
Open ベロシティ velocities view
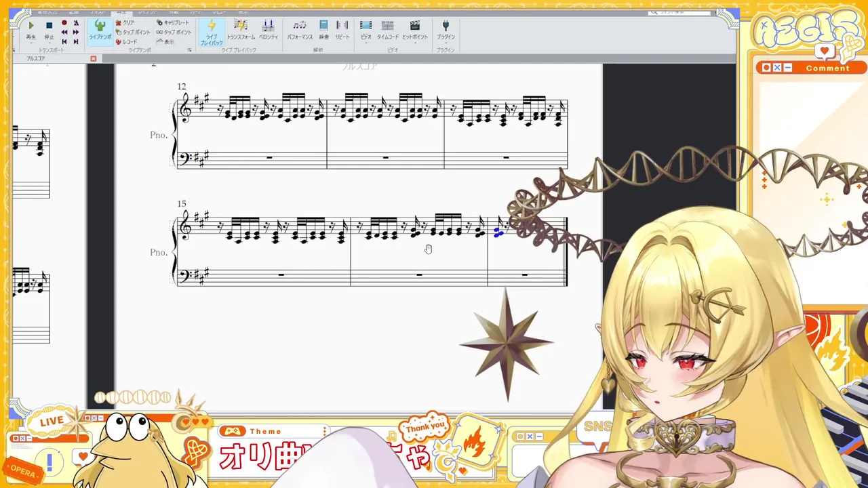(x=269, y=30)
